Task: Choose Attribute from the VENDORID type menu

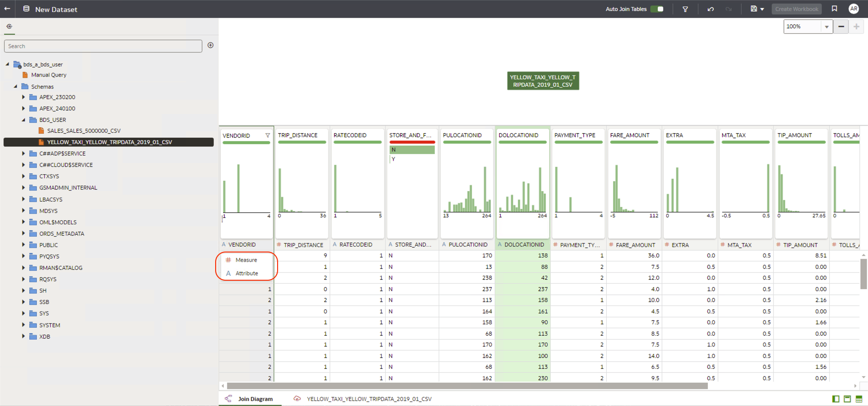Action: click(246, 273)
